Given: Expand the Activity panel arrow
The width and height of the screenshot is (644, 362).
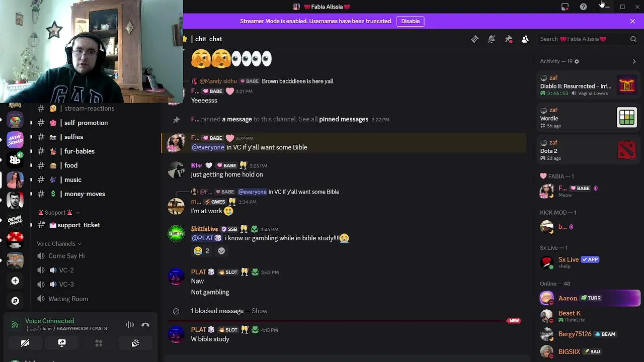Looking at the screenshot, I should [634, 61].
